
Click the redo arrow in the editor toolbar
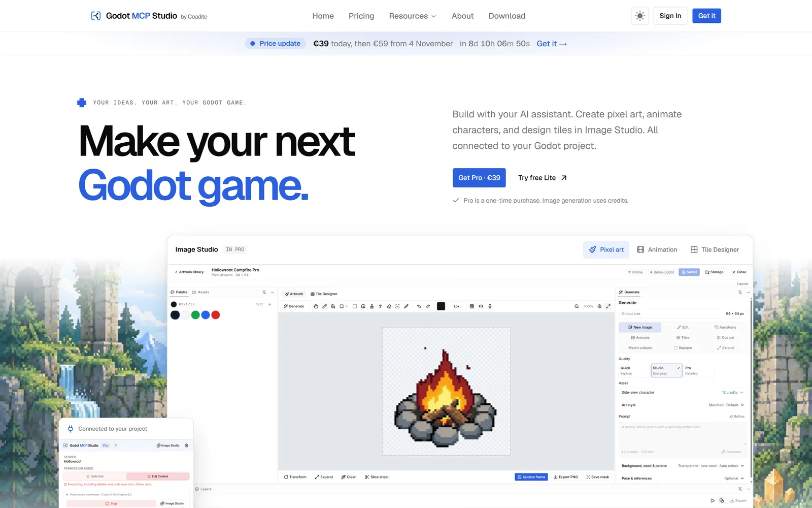[x=428, y=306]
